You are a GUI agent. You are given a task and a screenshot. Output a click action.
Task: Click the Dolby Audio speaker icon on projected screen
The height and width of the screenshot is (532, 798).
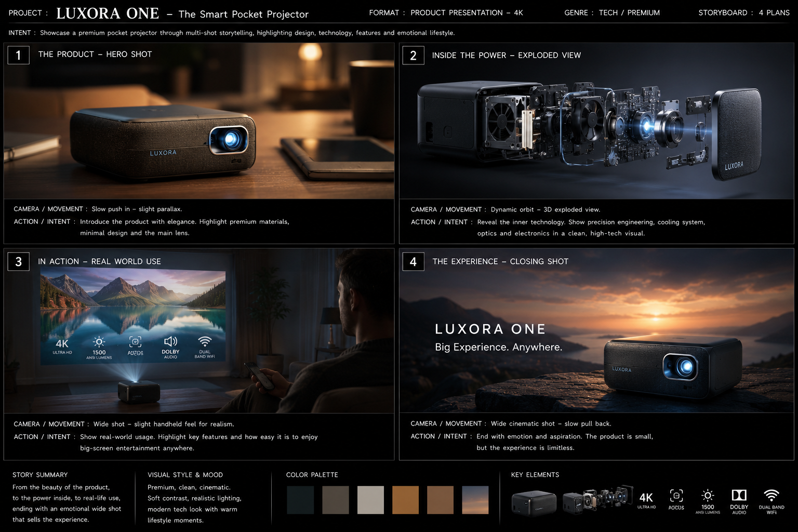(x=170, y=347)
